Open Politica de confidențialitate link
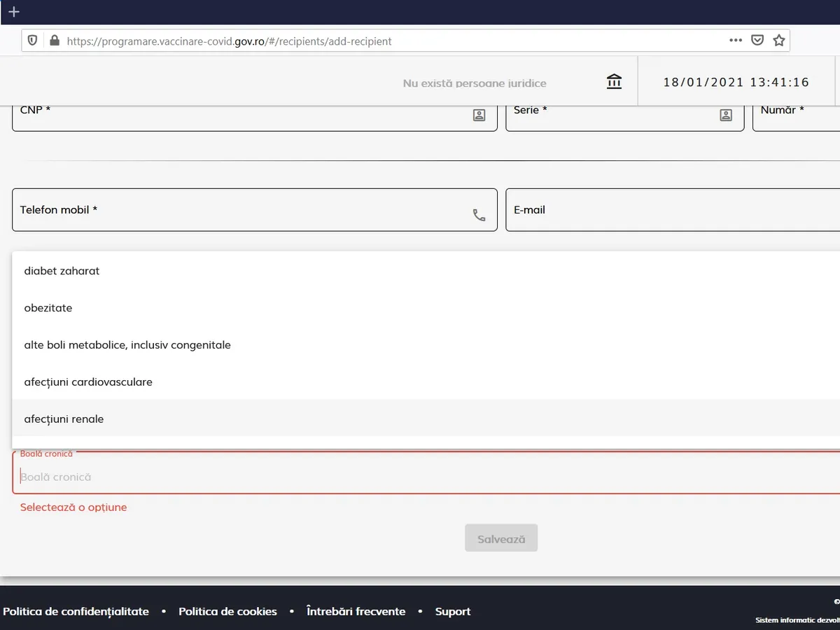840x630 pixels. pyautogui.click(x=76, y=611)
